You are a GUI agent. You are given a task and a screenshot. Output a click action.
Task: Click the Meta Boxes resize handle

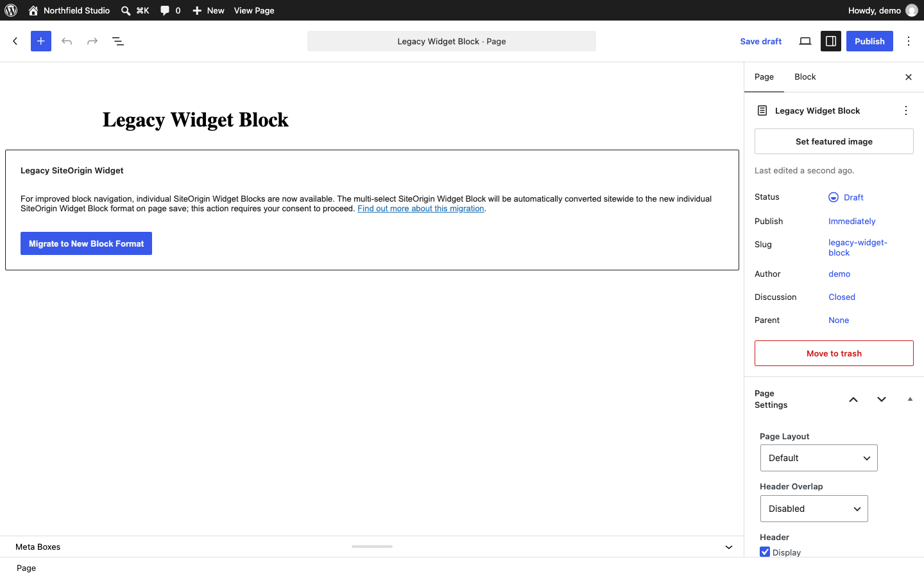click(372, 547)
